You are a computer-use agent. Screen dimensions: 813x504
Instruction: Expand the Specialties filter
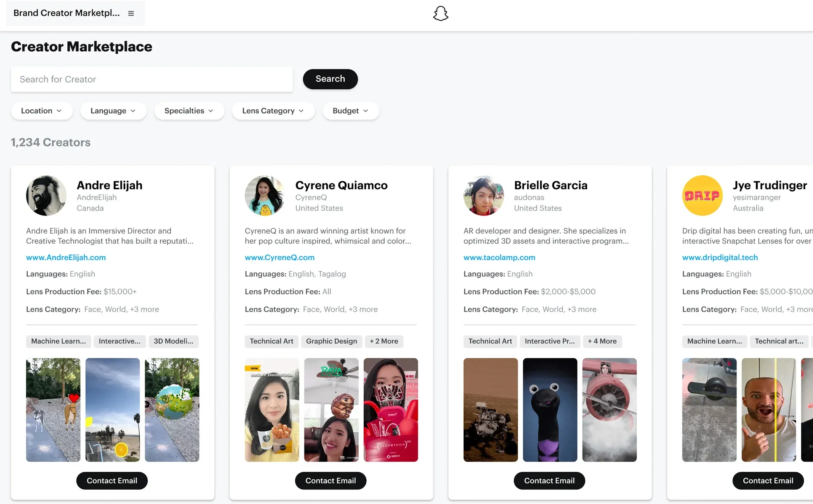coord(189,111)
